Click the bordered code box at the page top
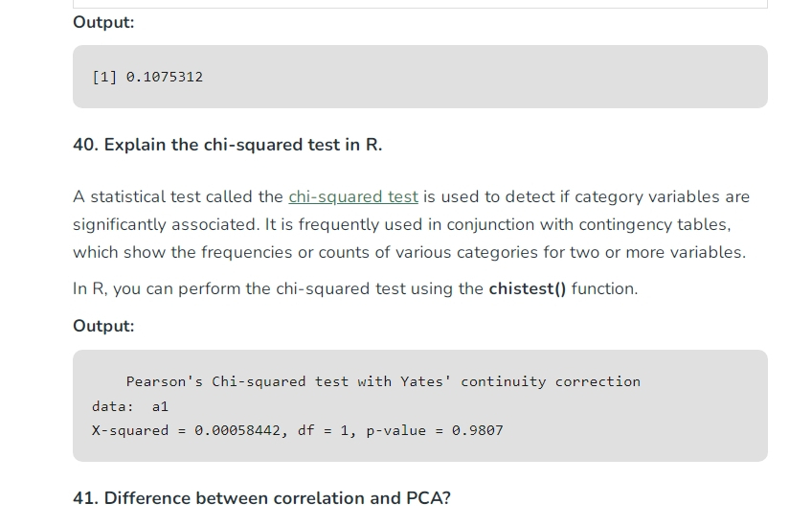Viewport: 812px width, 527px height. (x=420, y=4)
